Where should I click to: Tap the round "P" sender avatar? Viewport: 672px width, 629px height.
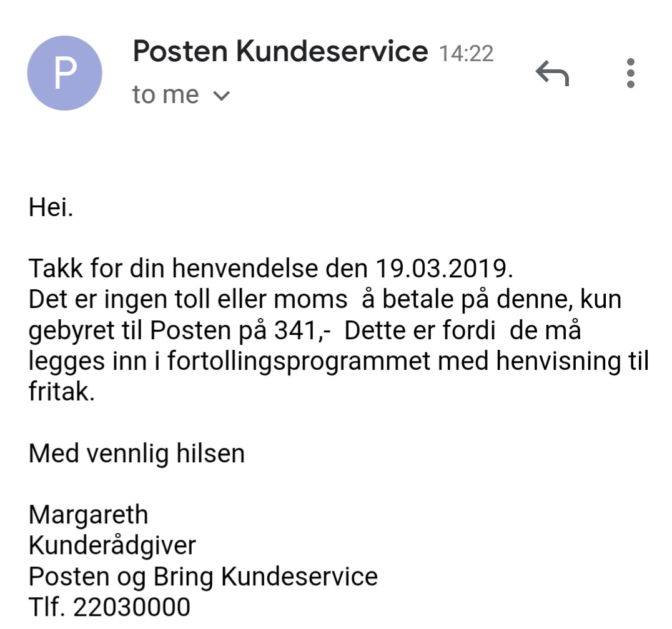pos(64,73)
